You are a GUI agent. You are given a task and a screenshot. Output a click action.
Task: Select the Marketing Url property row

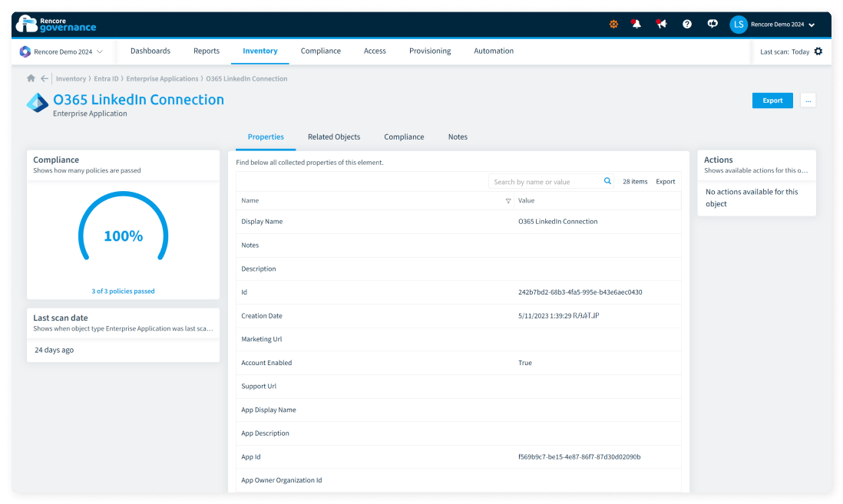[458, 339]
